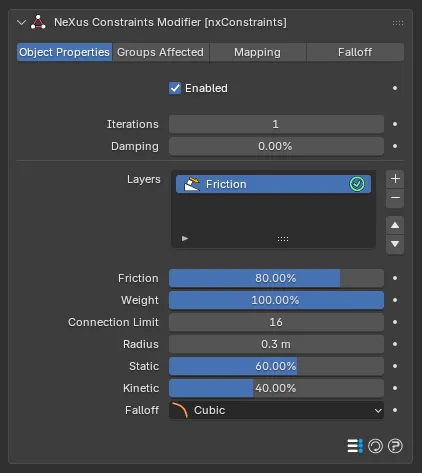Click the animate dot beside Weight

tap(395, 300)
